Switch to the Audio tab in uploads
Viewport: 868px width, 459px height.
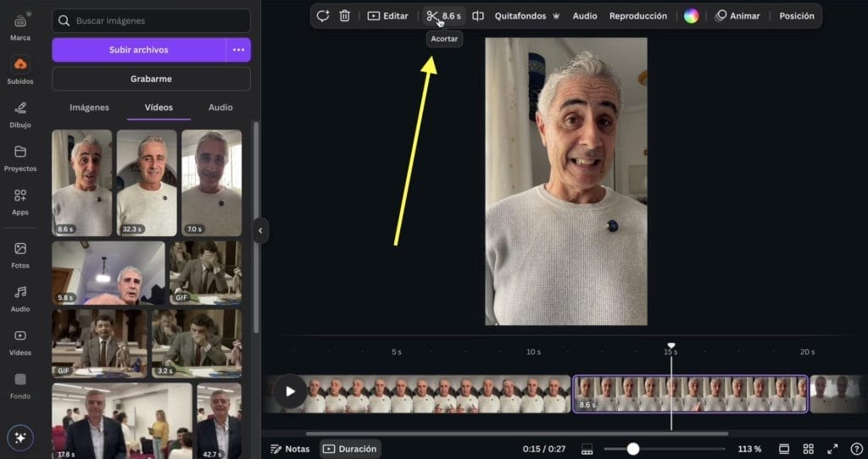click(x=220, y=108)
